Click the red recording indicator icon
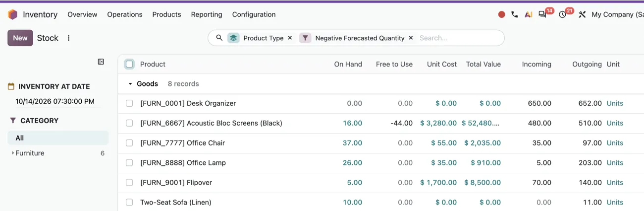Screen dimensions: 644x211 [501, 14]
